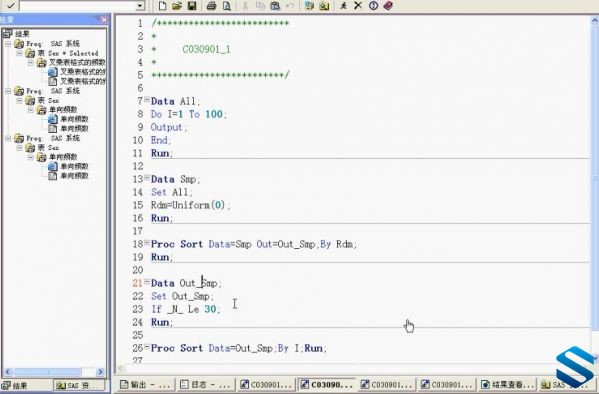This screenshot has width=599, height=394.
Task: Click the 'Run;' statement on line 11
Action: (x=162, y=153)
